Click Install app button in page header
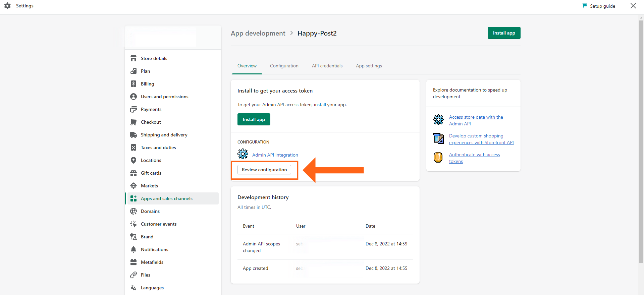Image resolution: width=644 pixels, height=295 pixels. (504, 33)
